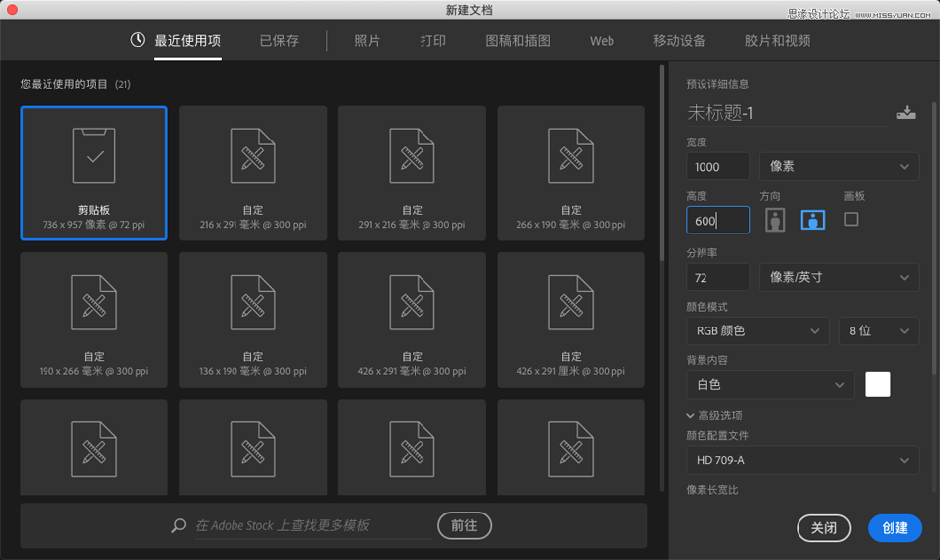The height and width of the screenshot is (560, 940).
Task: Switch to the 胶片和视频 tab
Action: click(778, 41)
